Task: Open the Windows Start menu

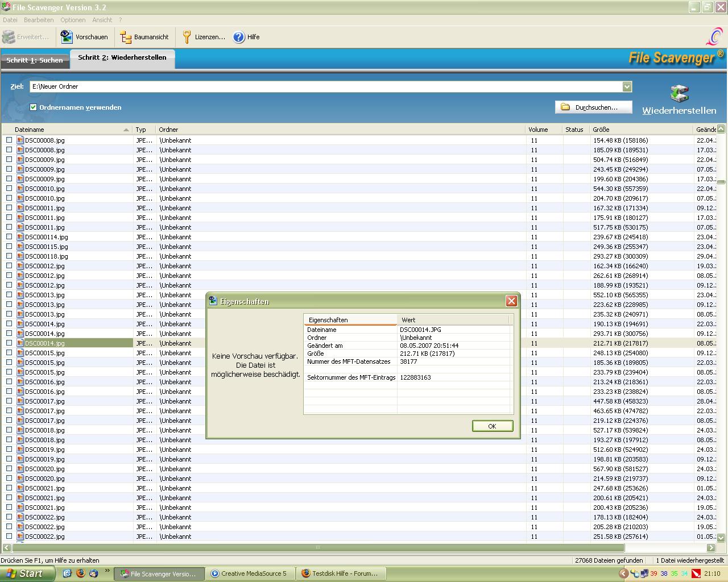Action: [x=28, y=573]
